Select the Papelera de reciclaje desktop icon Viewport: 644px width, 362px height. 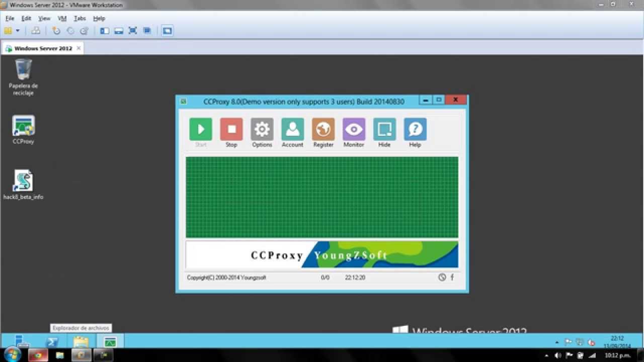click(x=23, y=77)
